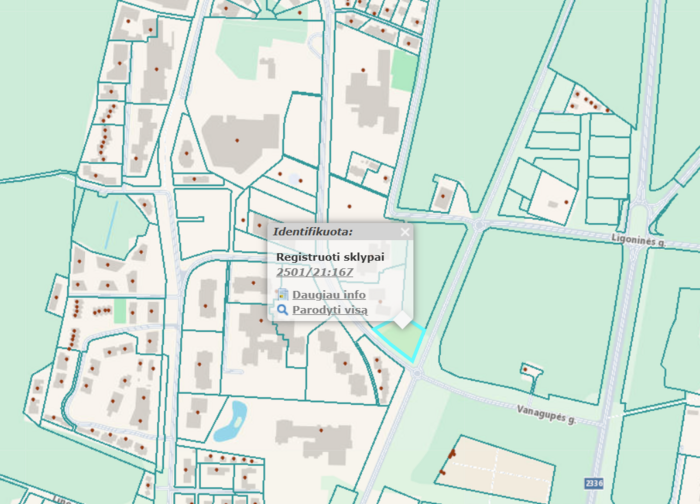This screenshot has width=700, height=504.
Task: Open parcel number link 2501/21:167
Action: tap(315, 272)
